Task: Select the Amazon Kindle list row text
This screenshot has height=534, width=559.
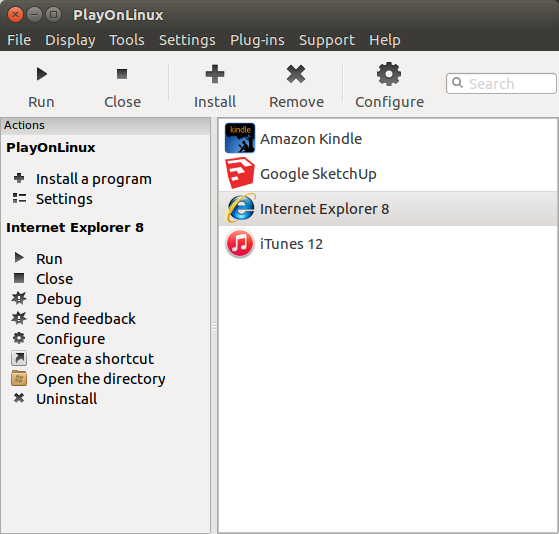Action: click(x=311, y=139)
